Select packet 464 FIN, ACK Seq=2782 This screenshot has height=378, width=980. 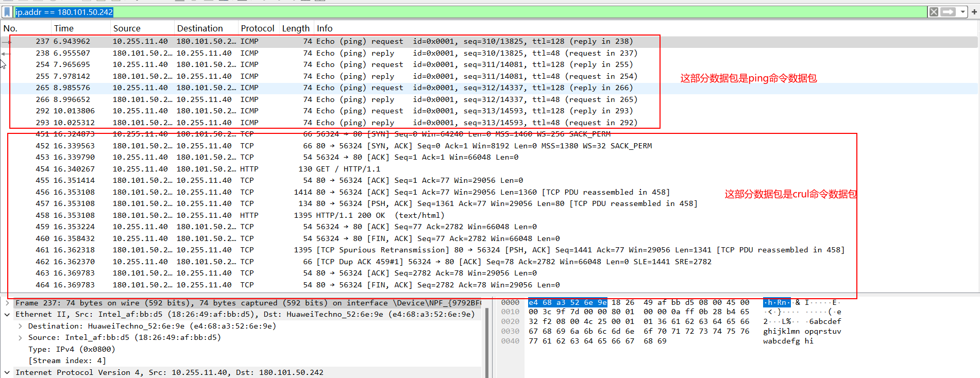point(488,285)
